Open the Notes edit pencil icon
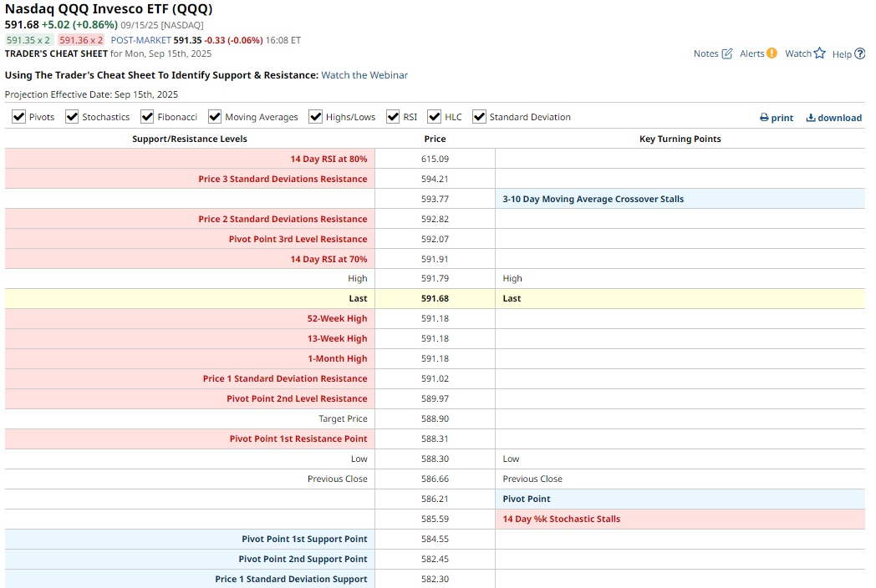 click(x=727, y=53)
